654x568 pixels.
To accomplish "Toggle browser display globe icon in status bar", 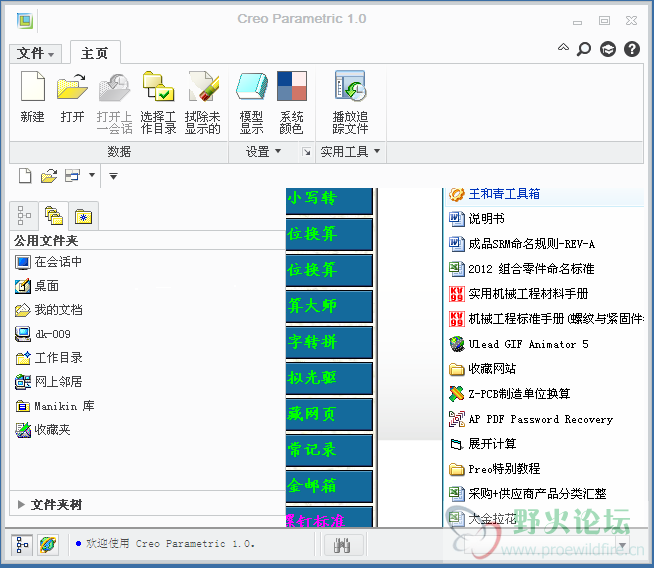I will tap(48, 545).
